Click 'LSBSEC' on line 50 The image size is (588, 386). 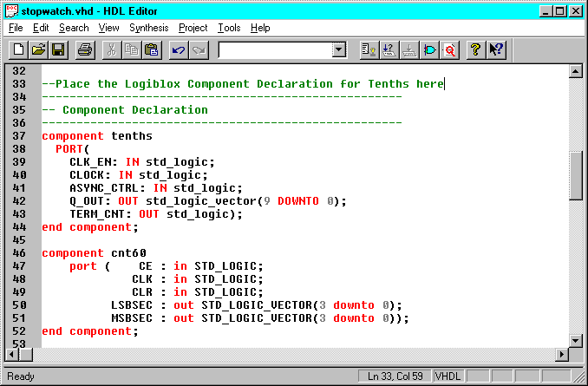132,305
